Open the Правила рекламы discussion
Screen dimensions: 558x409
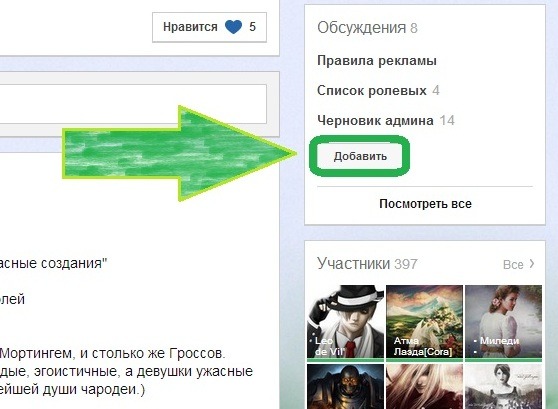click(377, 61)
